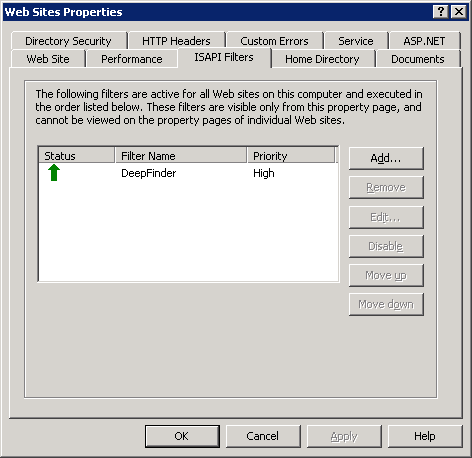Open Help from the bottom button row

(425, 436)
